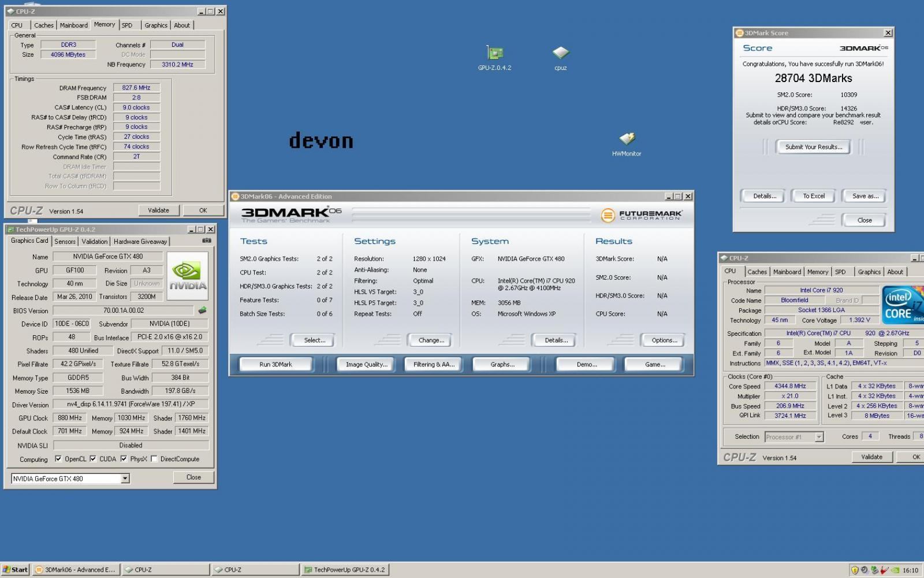924x578 pixels.
Task: Click Select... under Tests
Action: point(314,340)
